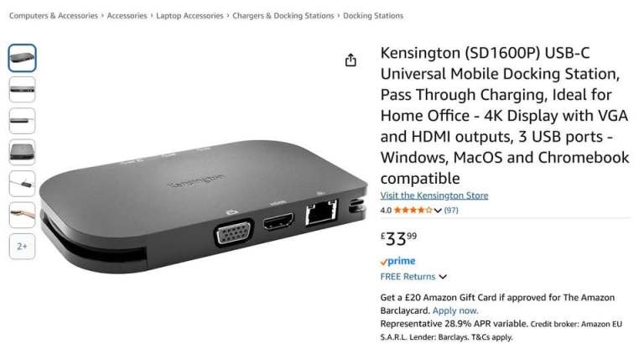Screen dimensions: 644x344
Task: Open the 97 customer reviews link
Action: click(451, 210)
